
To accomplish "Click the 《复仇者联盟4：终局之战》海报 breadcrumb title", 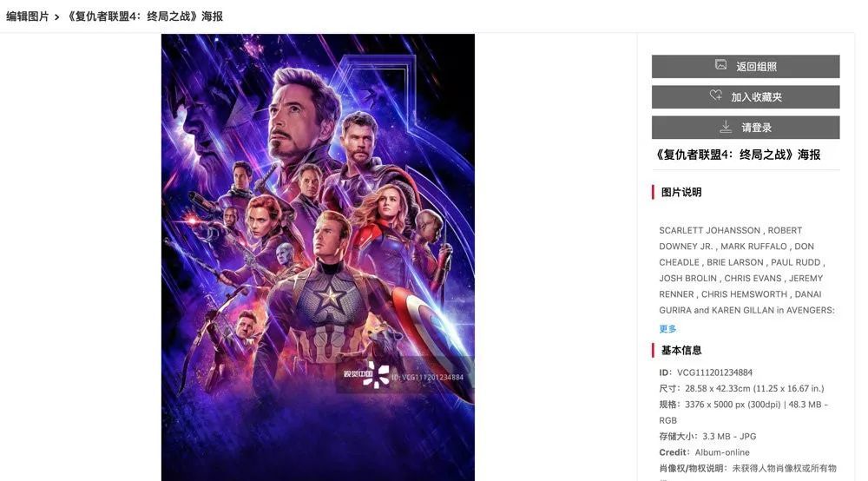I will 144,16.
